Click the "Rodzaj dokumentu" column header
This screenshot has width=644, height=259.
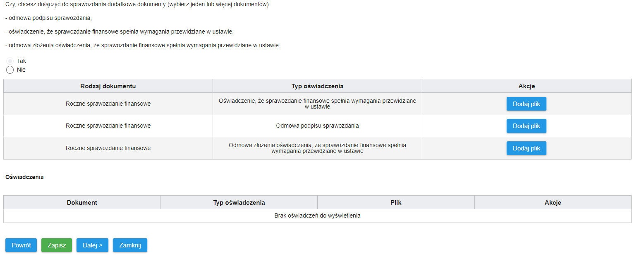tap(108, 86)
